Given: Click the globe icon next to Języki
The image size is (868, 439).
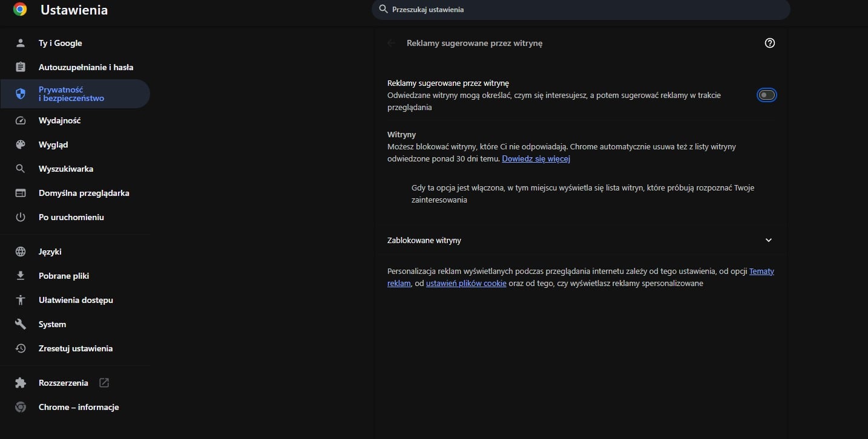Looking at the screenshot, I should pyautogui.click(x=21, y=252).
